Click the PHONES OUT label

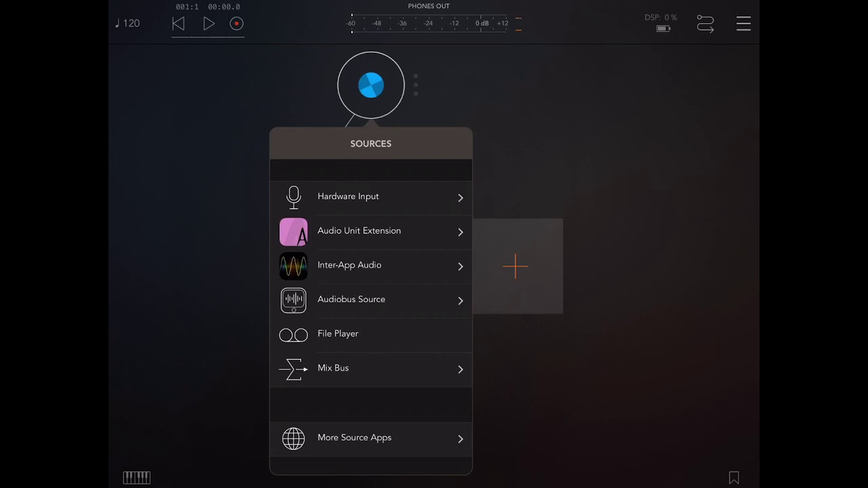point(429,6)
